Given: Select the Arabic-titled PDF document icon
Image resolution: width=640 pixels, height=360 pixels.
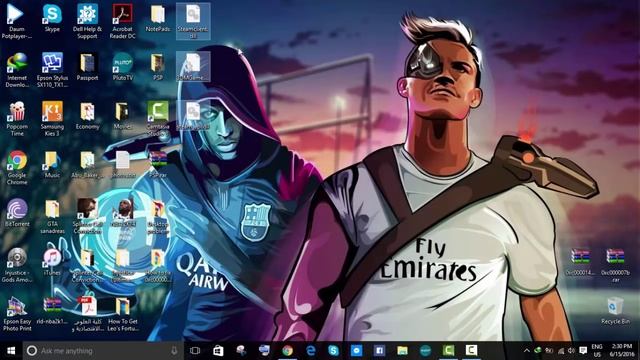Looking at the screenshot, I should tap(87, 313).
